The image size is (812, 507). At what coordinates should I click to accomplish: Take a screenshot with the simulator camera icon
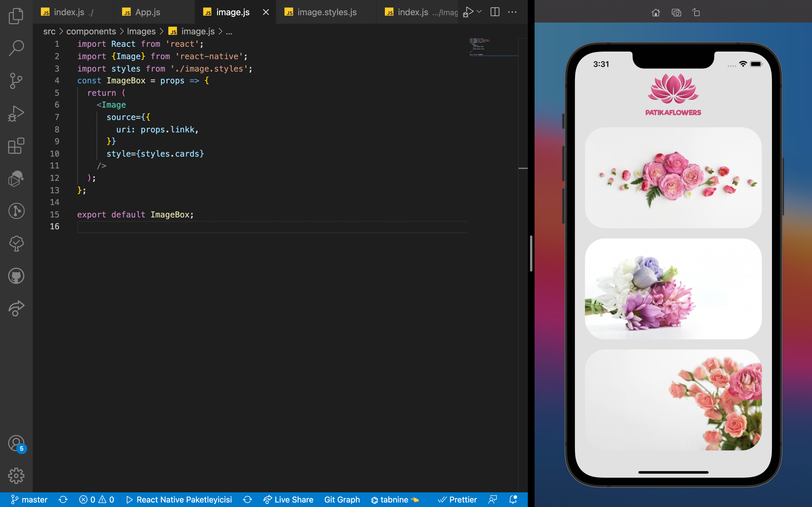coord(677,12)
